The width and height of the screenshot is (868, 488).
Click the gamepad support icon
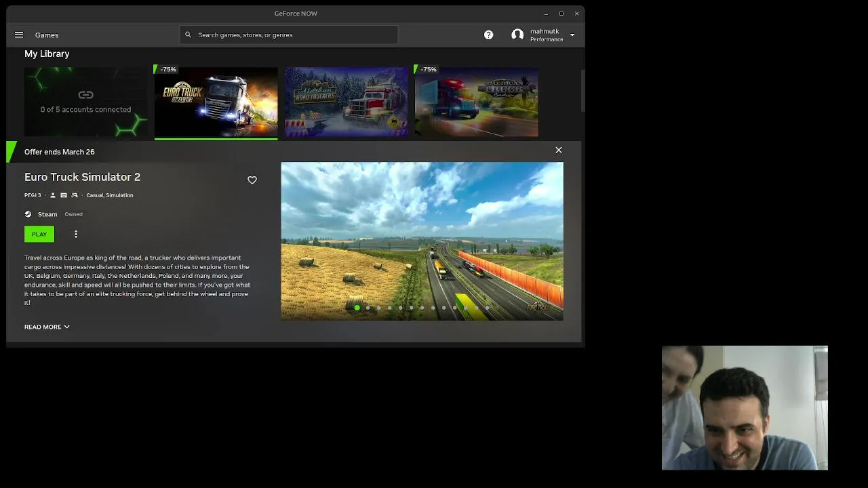[75, 195]
